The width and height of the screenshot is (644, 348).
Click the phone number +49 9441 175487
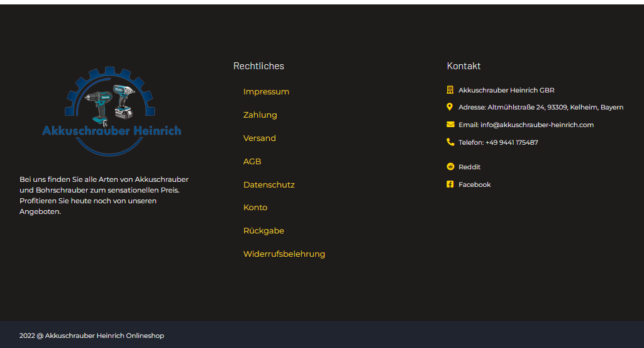coord(511,142)
